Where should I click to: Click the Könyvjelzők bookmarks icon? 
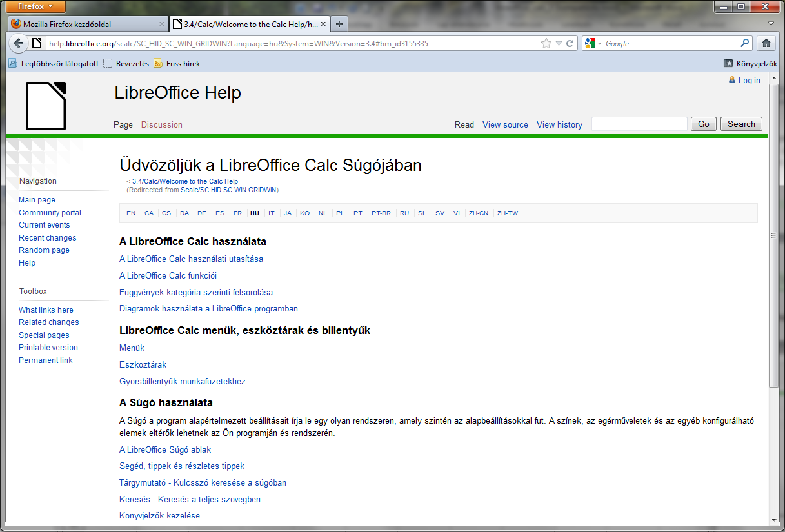728,64
